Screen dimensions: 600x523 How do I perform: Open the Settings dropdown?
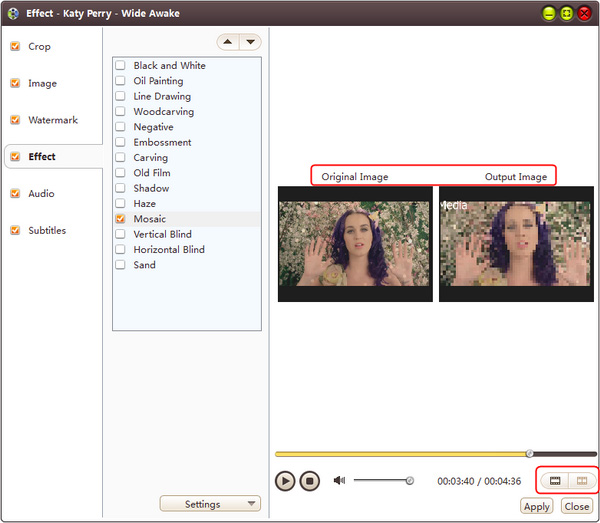pyautogui.click(x=210, y=504)
